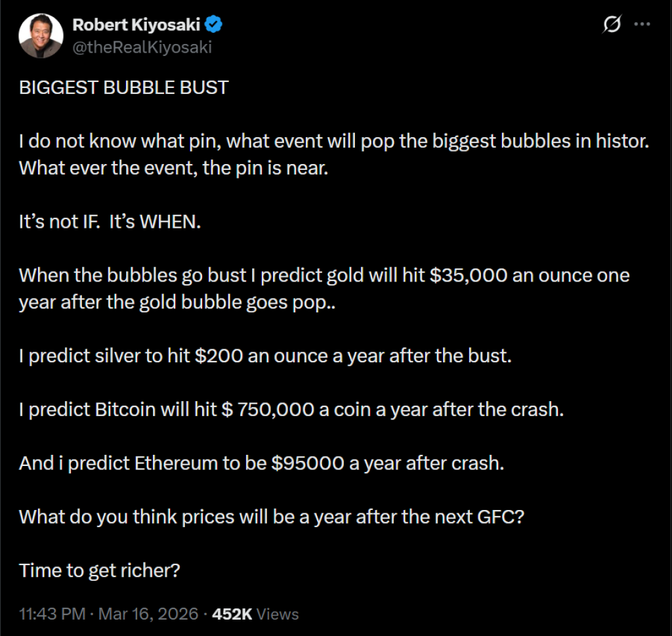Viewport: 672px width, 636px height.
Task: Click the "I do not know what pin" line
Action: click(333, 142)
